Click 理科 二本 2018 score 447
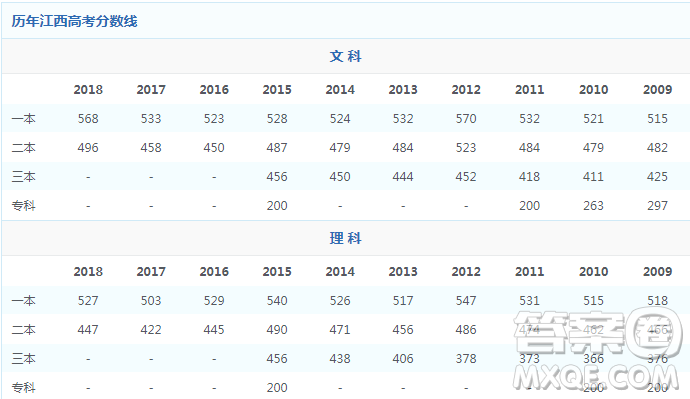The image size is (690, 399). tap(88, 329)
